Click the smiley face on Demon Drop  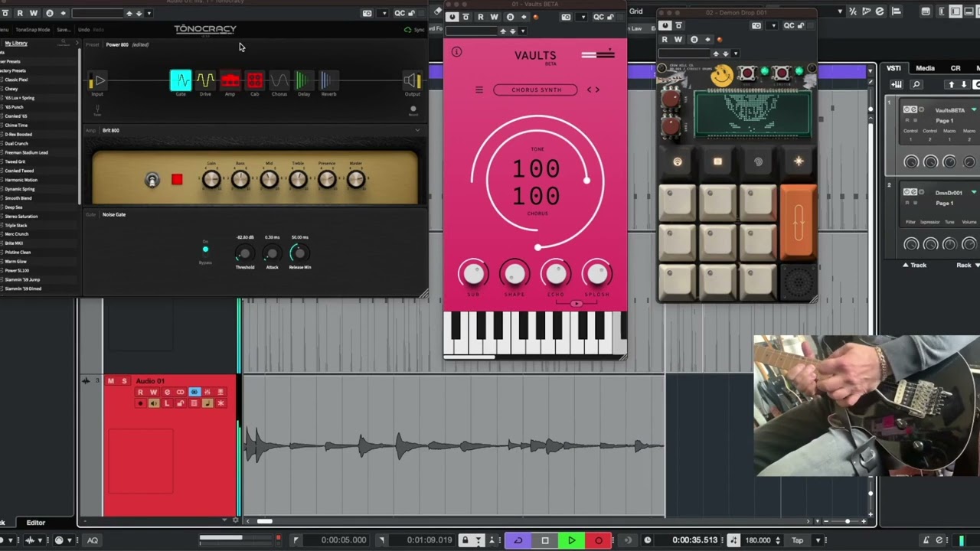point(721,75)
